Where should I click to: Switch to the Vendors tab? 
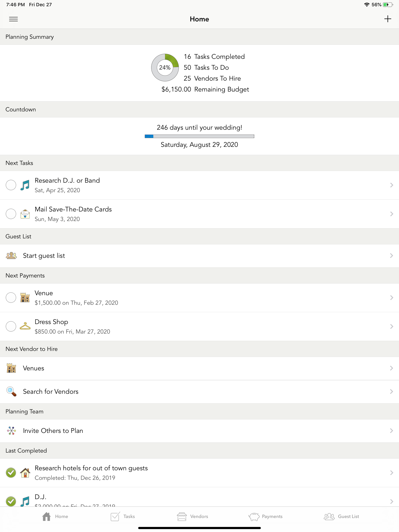(192, 516)
